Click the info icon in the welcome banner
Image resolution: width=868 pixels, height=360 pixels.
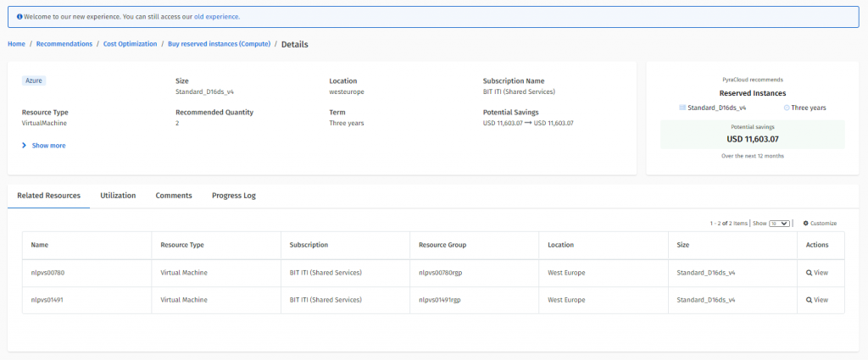(19, 16)
